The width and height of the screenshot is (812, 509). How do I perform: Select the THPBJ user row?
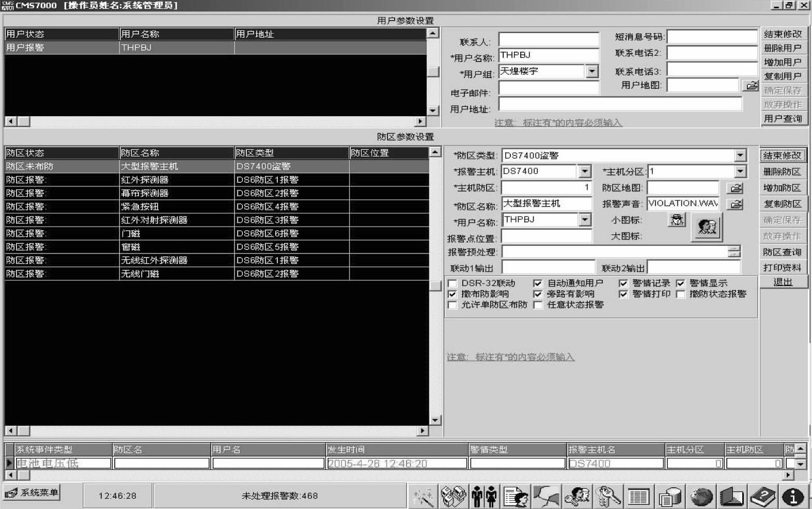pos(216,47)
